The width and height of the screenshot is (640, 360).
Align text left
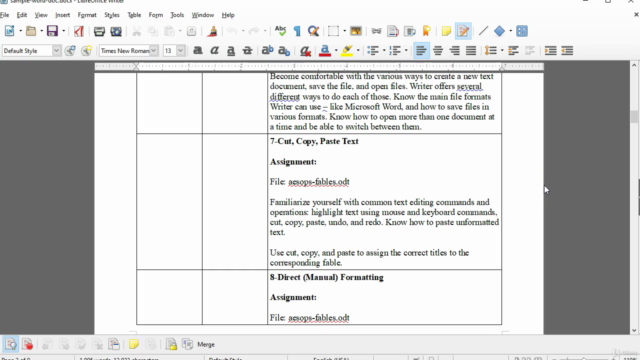click(x=421, y=51)
